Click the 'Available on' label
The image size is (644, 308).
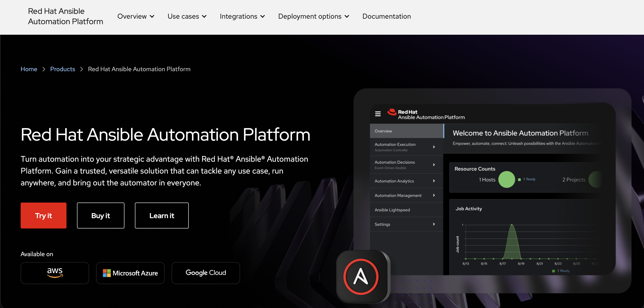[37, 254]
